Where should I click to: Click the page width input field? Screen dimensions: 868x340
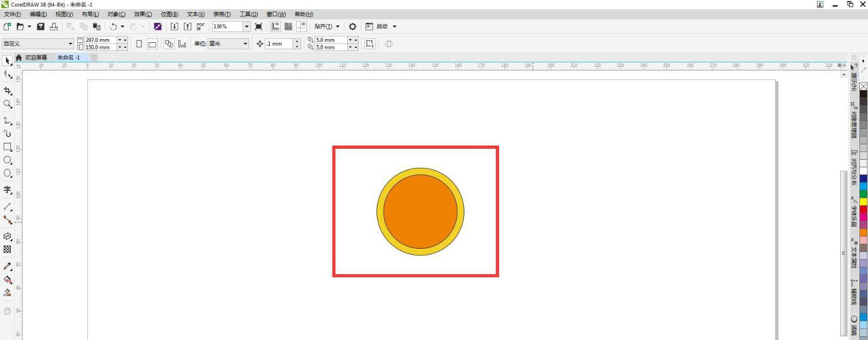coord(100,40)
